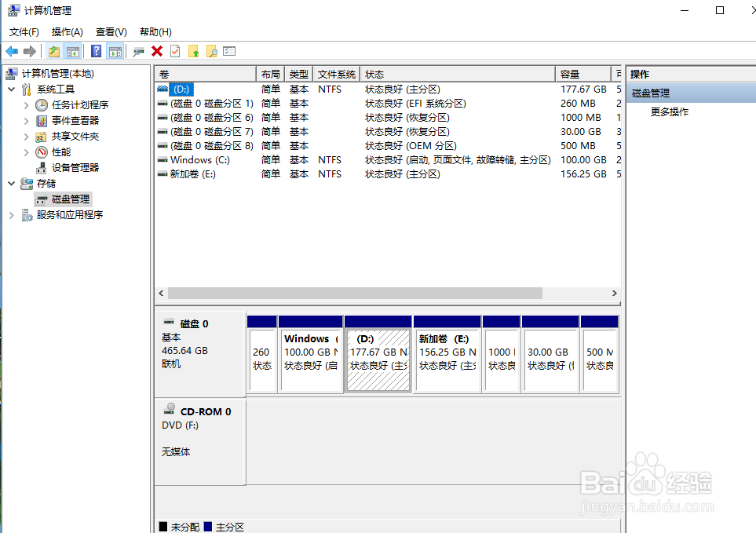Select 磁盘管理 in the tree
Viewport: 756px width, 533px height.
pos(71,199)
